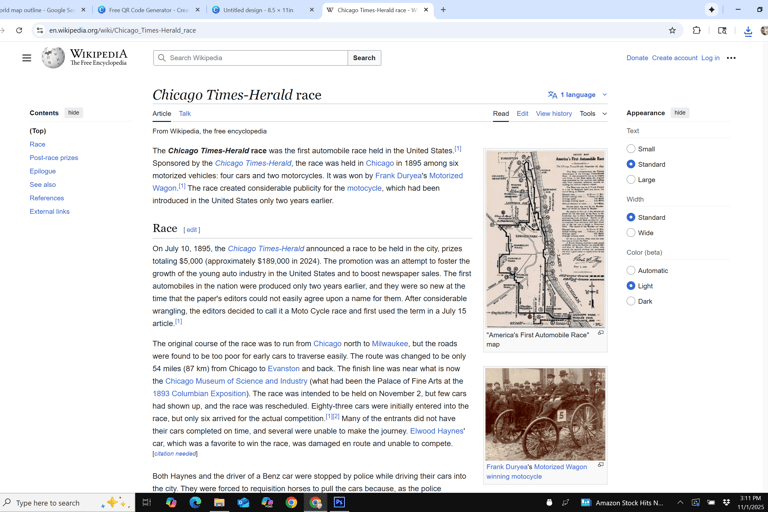The width and height of the screenshot is (768, 512).
Task: Click the Gemini sparkle icon in title bar
Action: [x=712, y=9]
